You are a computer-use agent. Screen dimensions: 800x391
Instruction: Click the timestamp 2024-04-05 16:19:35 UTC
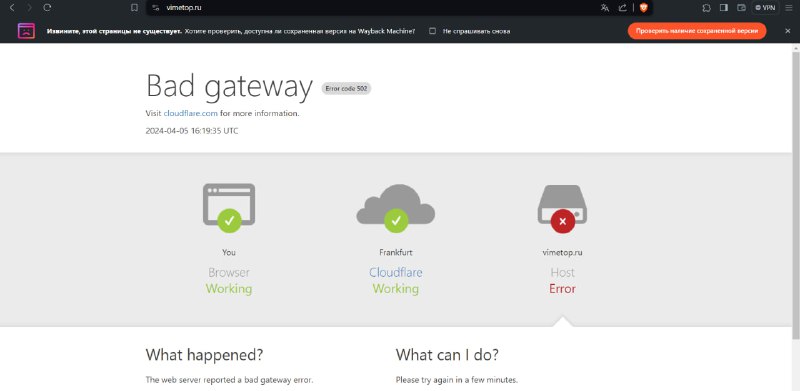192,131
